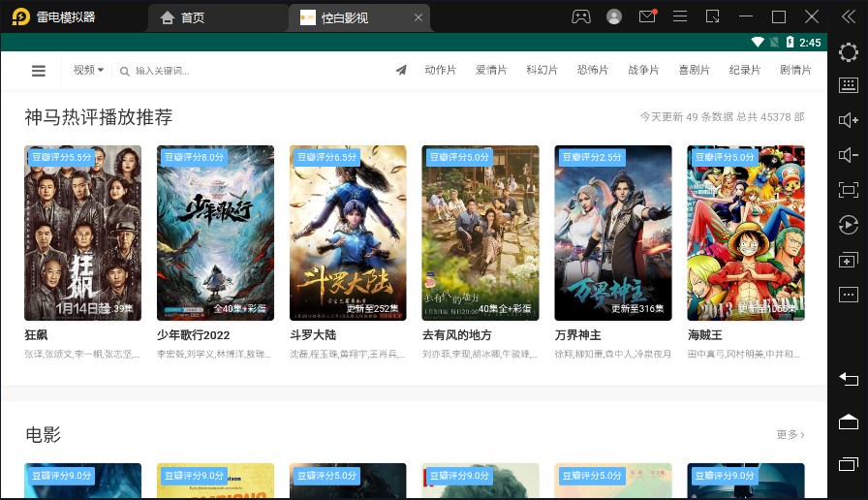Open the more tools ellipsis icon
The image size is (868, 500).
click(848, 294)
